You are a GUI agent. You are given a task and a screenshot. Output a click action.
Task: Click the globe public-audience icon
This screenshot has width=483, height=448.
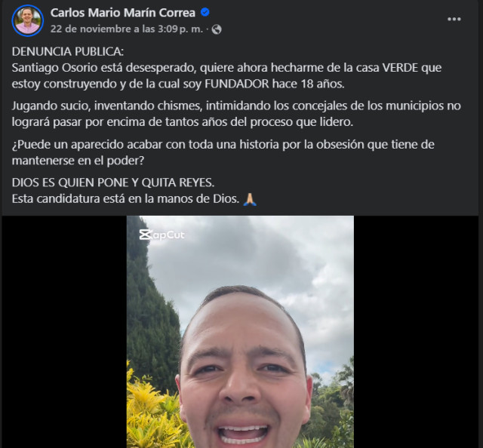(217, 29)
